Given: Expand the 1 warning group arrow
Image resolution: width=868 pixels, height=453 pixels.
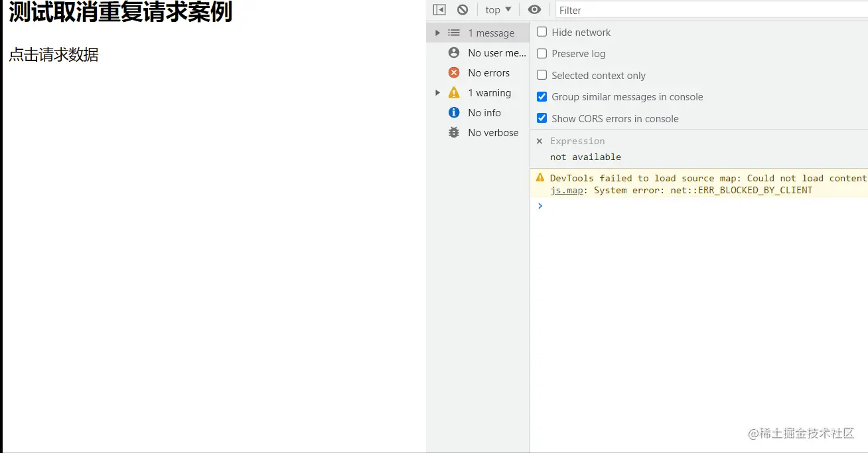Looking at the screenshot, I should point(437,92).
